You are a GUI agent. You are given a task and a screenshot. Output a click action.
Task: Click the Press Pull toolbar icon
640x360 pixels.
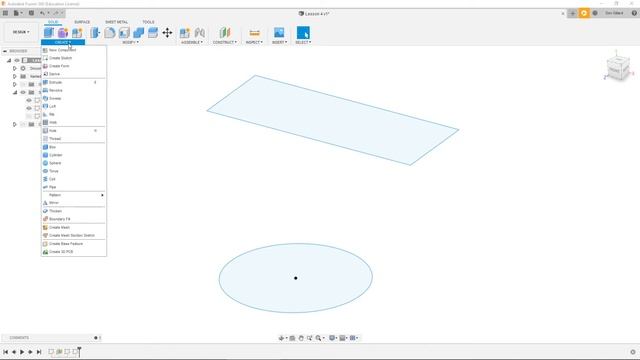tap(95, 32)
